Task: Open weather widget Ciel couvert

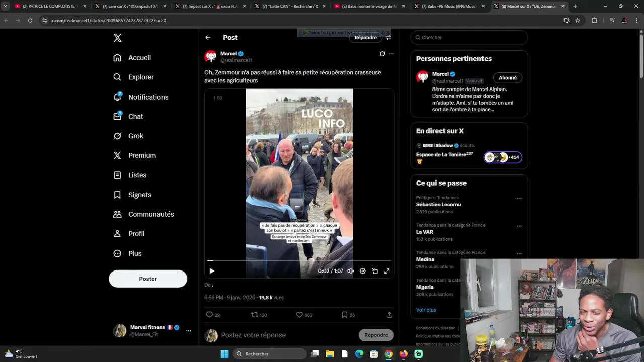Action: pyautogui.click(x=21, y=354)
